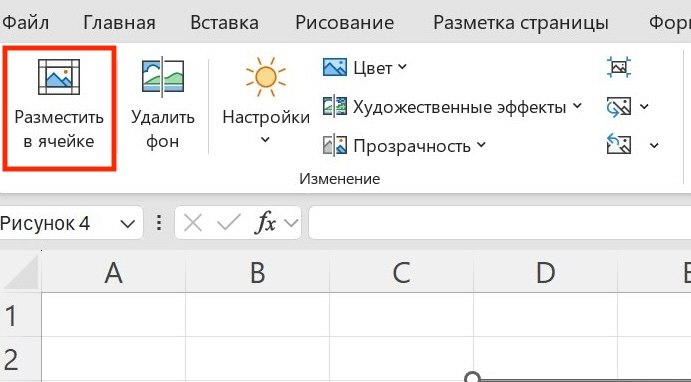Expand the Change Picture dropdown arrow
691x382 pixels.
(644, 107)
